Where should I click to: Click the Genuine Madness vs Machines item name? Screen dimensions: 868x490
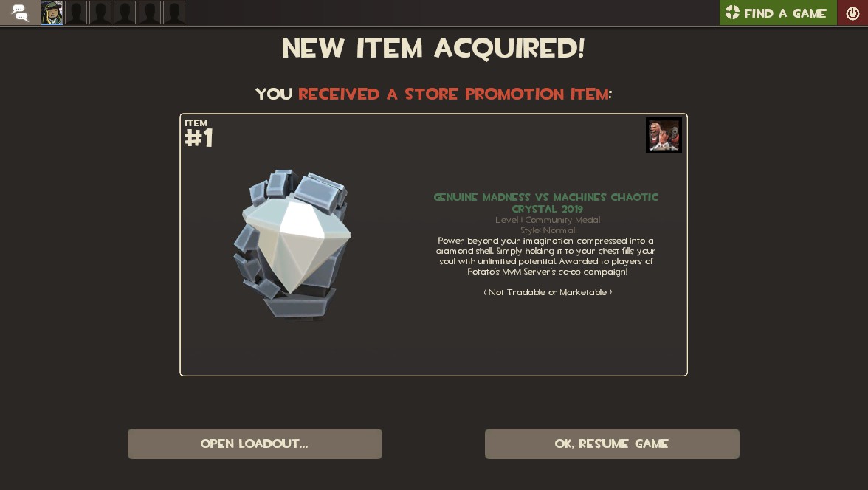pos(546,203)
